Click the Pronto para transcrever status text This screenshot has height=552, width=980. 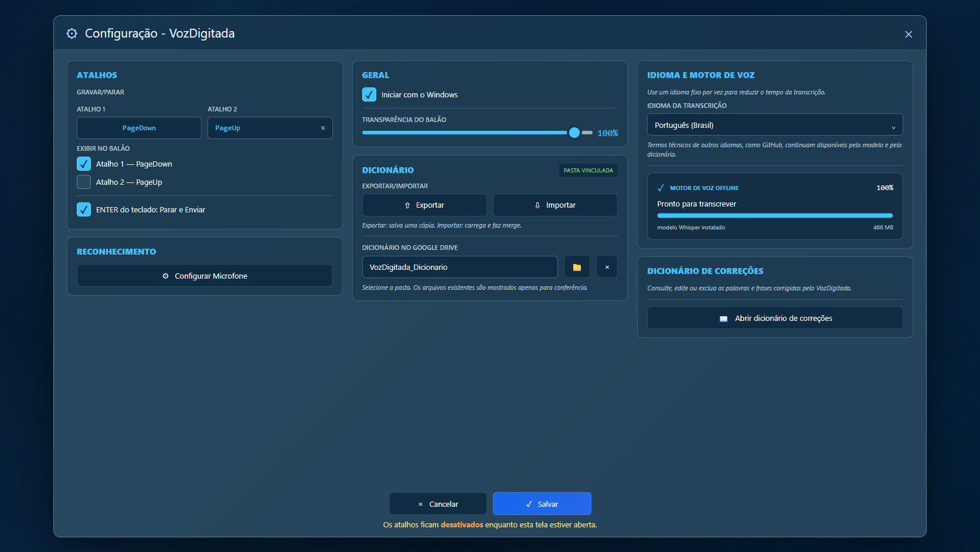point(696,204)
